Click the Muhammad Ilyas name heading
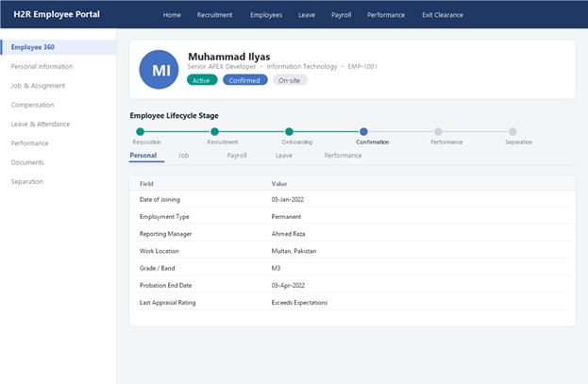 tap(228, 57)
